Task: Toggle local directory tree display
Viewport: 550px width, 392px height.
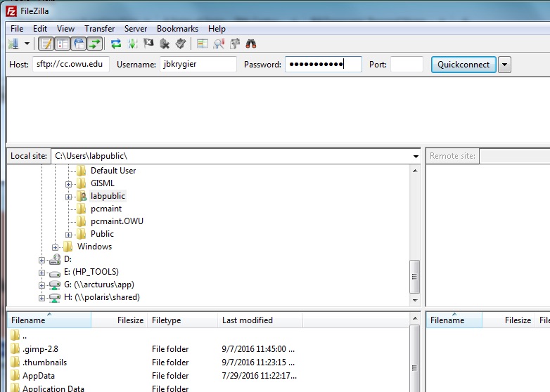Action: [x=63, y=44]
